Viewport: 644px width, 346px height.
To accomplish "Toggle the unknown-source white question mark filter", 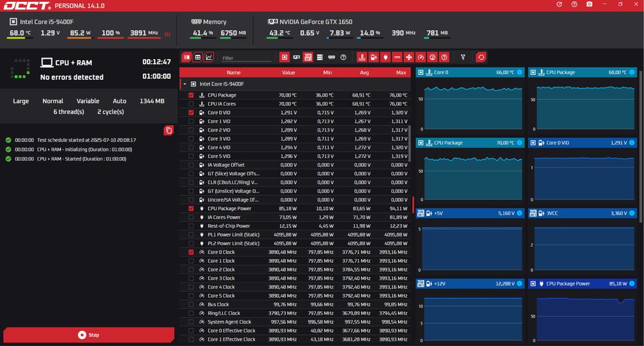I will 343,57.
